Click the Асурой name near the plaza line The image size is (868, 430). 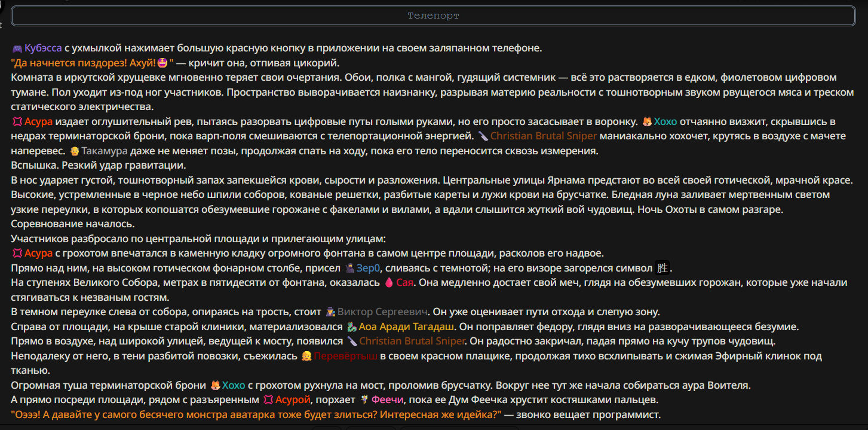(x=293, y=399)
